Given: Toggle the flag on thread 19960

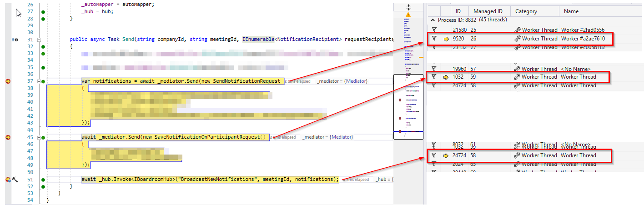Looking at the screenshot, I should coord(434,69).
